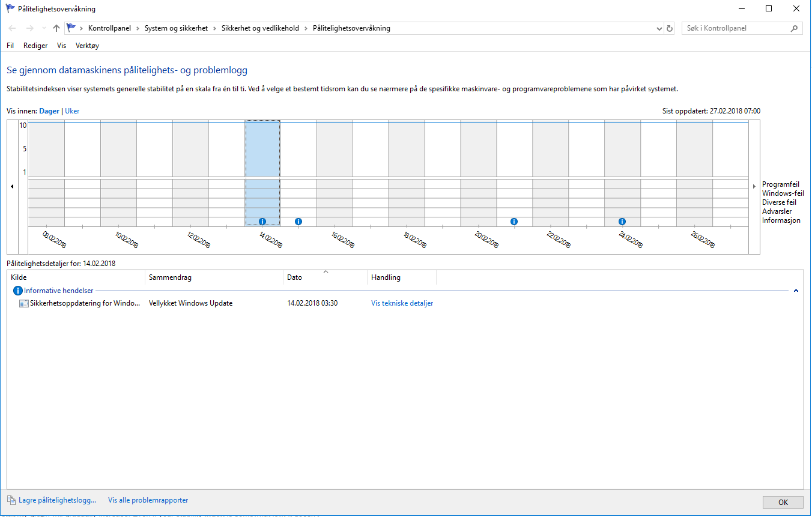Screen dimensions: 812x517
Task: Switch view to Uker
Action: 72,111
